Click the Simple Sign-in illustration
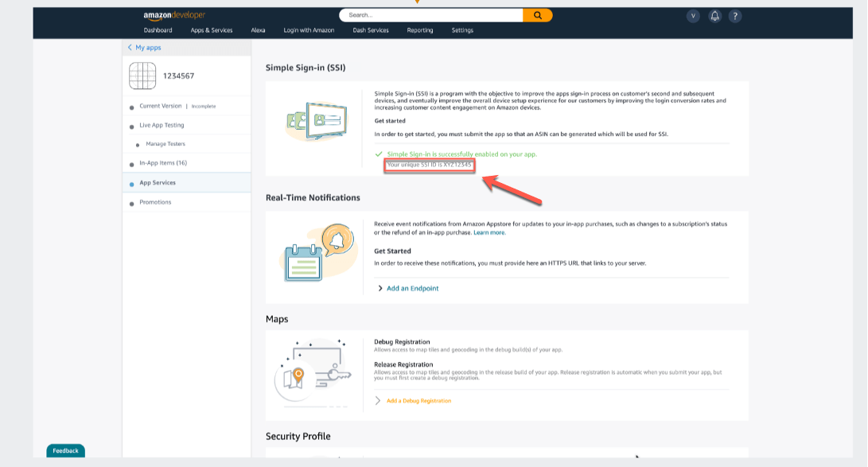868x467 pixels. (x=317, y=122)
